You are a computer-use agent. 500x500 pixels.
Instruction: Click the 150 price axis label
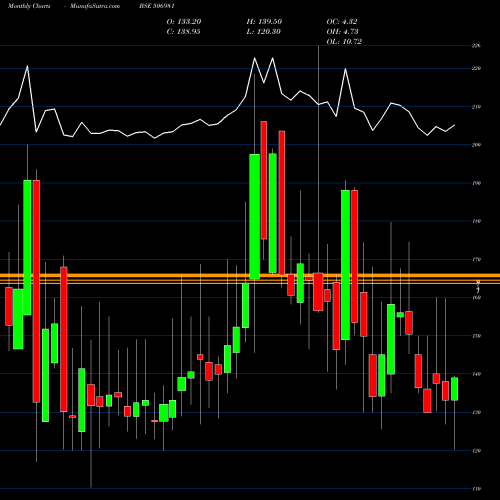click(x=476, y=336)
